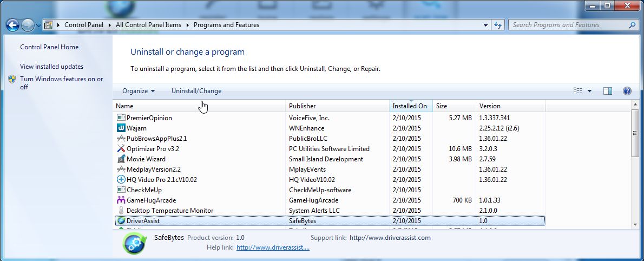Click the list scroll-down arrow
This screenshot has height=261, width=644.
pos(635,224)
